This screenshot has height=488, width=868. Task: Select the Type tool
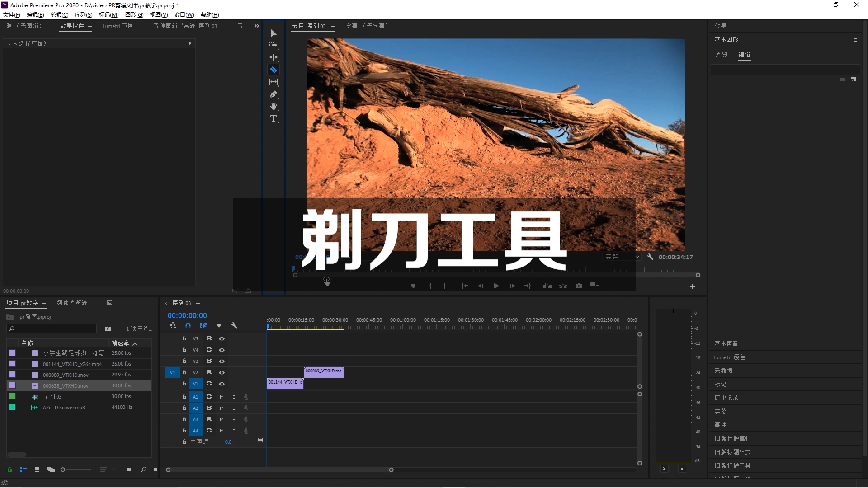coord(274,118)
